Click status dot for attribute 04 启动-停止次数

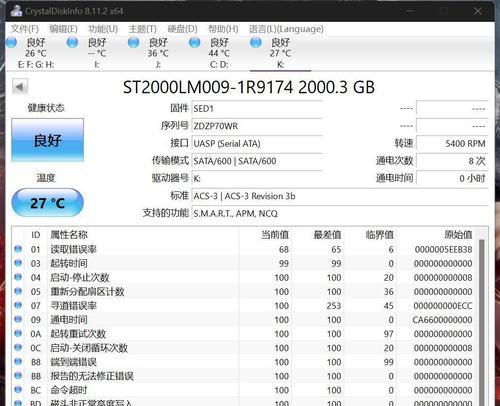18,277
